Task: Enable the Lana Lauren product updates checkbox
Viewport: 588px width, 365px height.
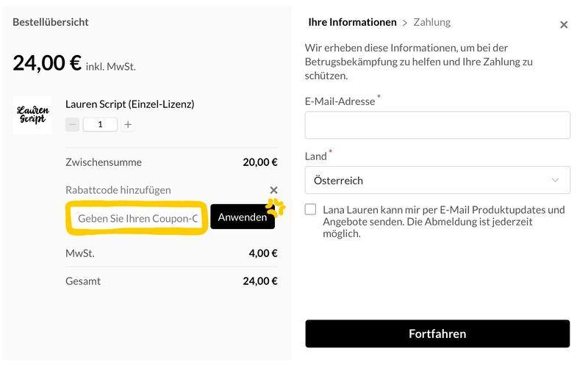Action: (x=312, y=210)
